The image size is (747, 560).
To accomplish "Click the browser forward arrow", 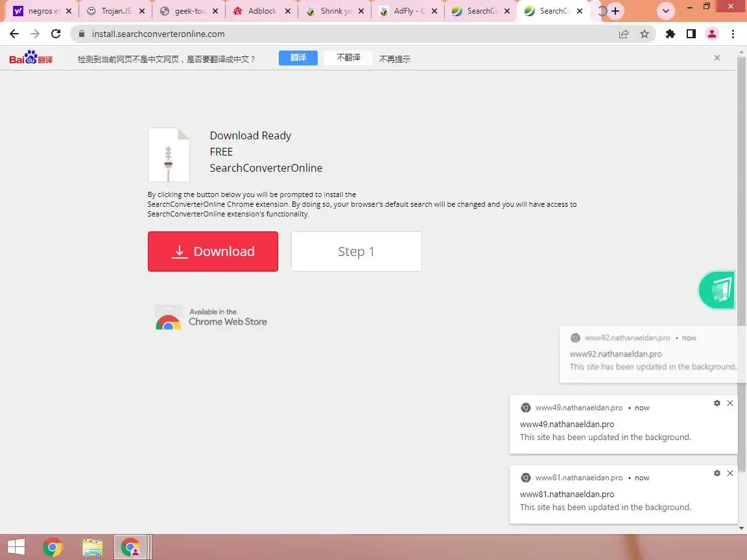I will point(35,34).
